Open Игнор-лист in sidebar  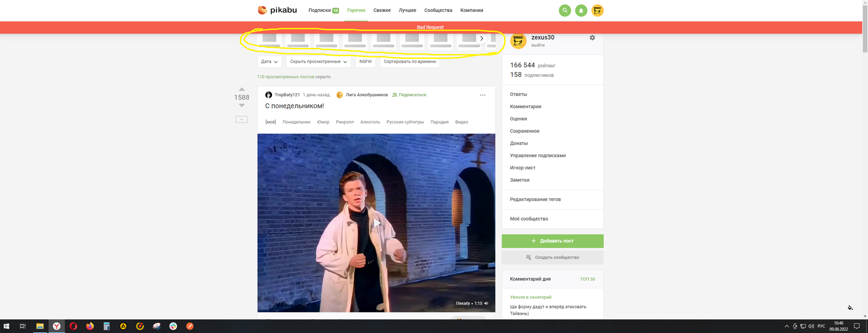[x=523, y=168]
